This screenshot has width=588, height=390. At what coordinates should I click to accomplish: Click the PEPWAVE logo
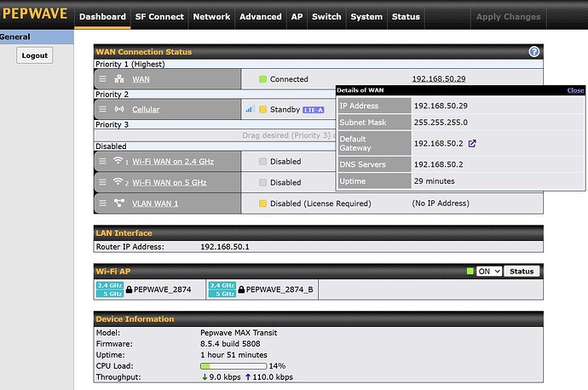[x=35, y=14]
